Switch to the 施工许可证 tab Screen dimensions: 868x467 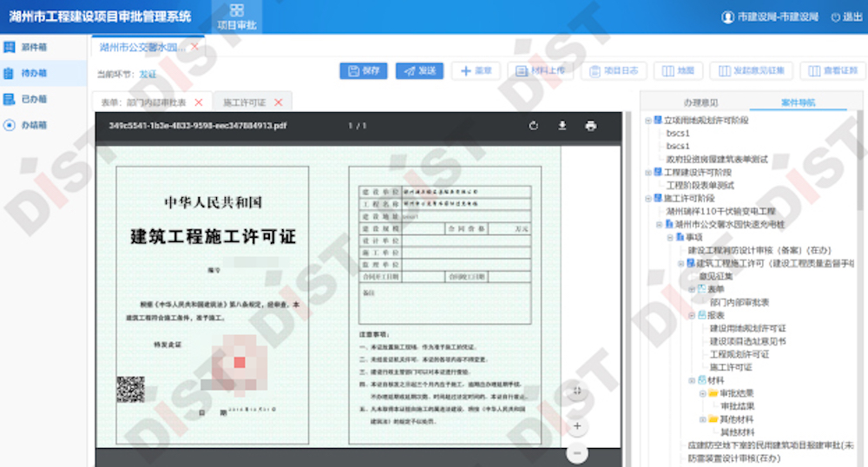[244, 102]
